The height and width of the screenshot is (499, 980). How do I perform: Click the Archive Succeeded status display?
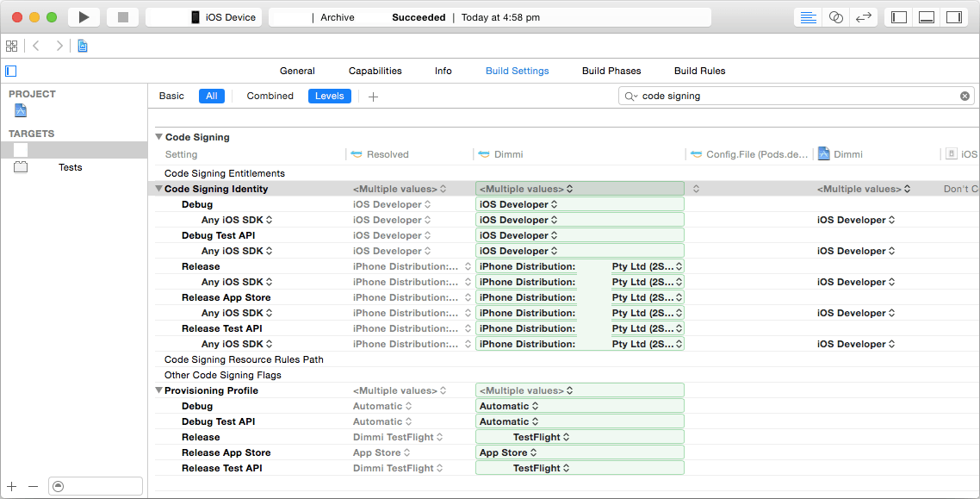(x=489, y=17)
